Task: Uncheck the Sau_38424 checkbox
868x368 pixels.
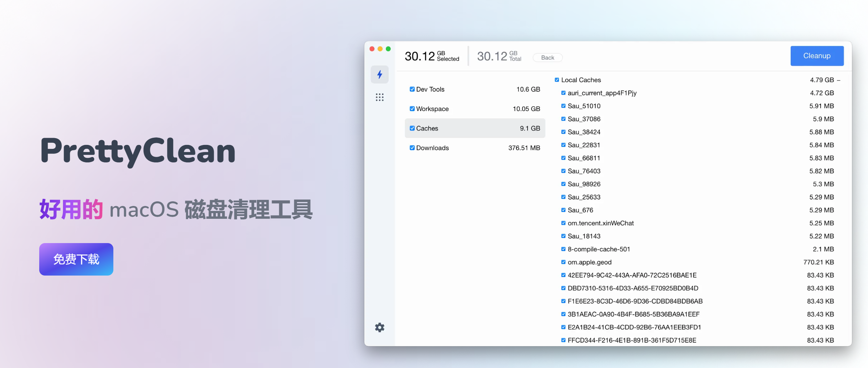Action: pyautogui.click(x=563, y=132)
